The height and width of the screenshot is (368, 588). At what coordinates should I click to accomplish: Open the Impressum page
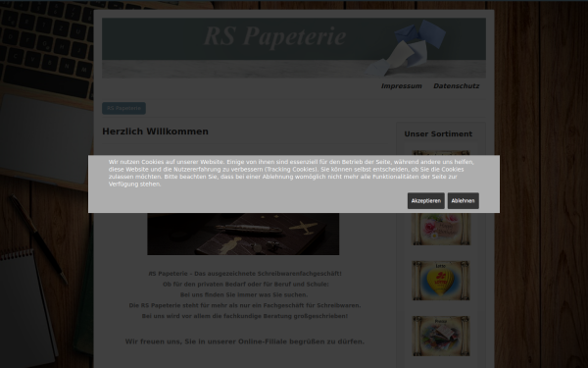[401, 86]
